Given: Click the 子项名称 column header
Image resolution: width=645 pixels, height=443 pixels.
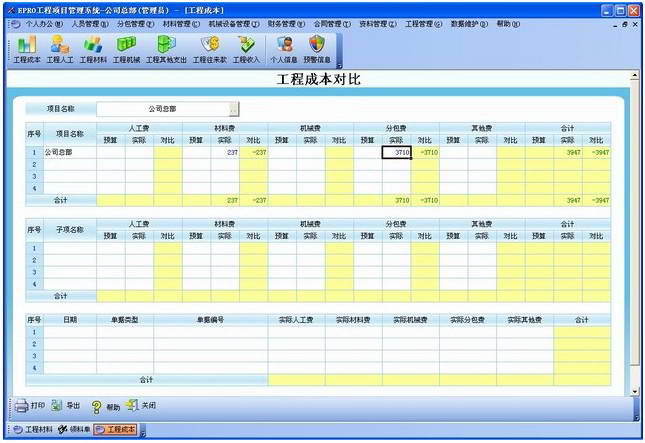Looking at the screenshot, I should (70, 230).
